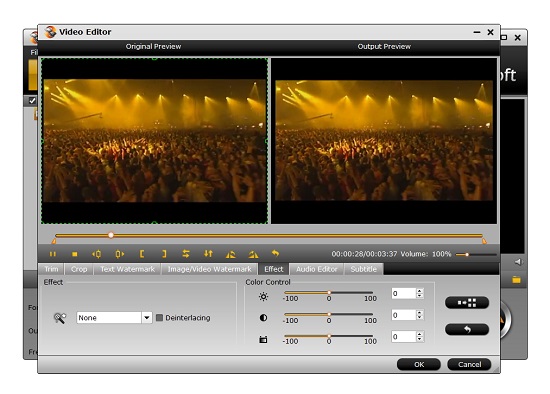Viewport: 550px width, 394px height.
Task: Apply settings to all with the grid button
Action: 467,302
